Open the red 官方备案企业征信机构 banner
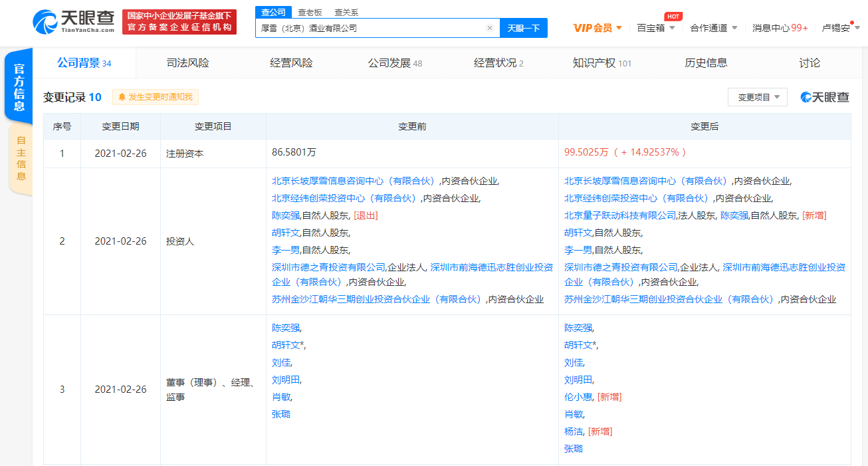The width and height of the screenshot is (868, 466). (179, 22)
